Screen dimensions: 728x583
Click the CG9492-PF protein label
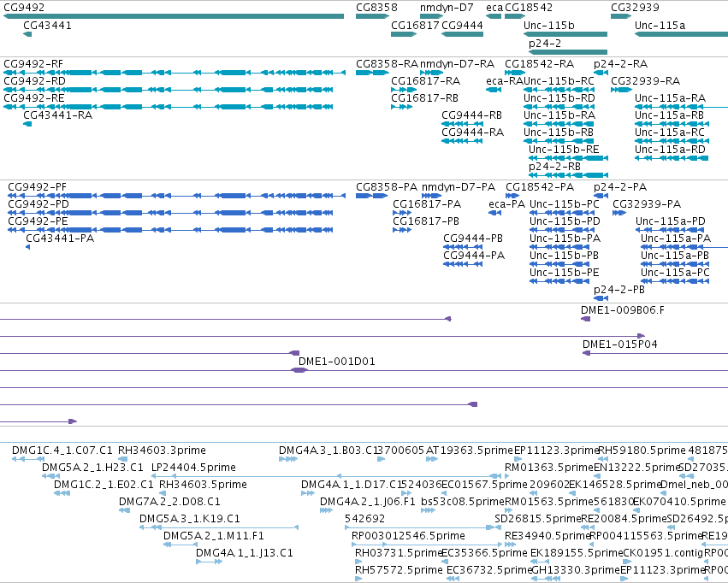tap(37, 187)
